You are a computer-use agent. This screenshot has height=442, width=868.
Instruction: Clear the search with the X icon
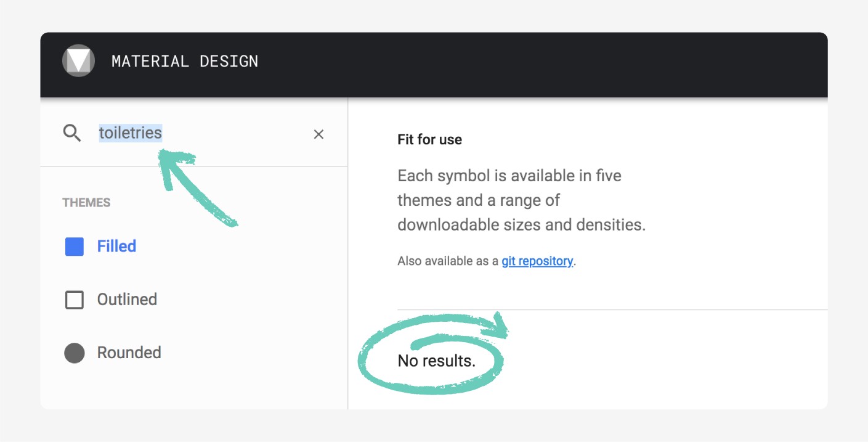point(318,134)
